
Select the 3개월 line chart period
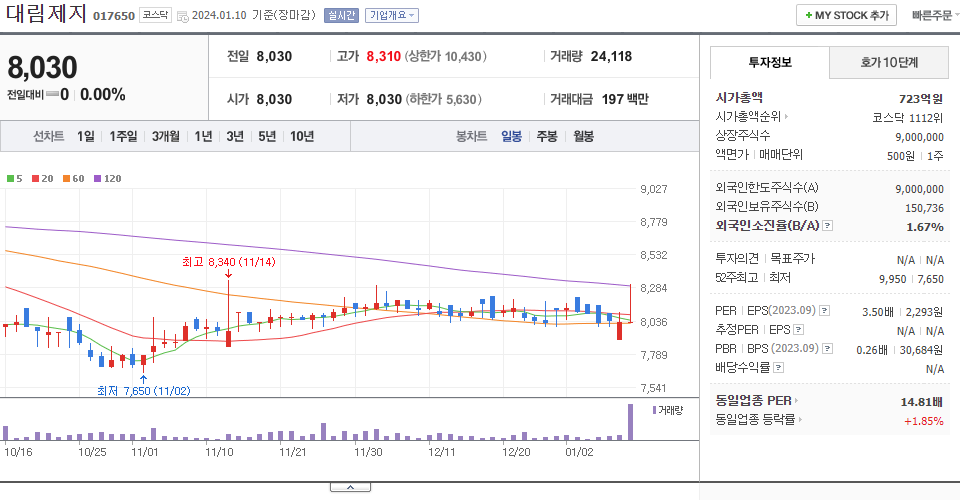[165, 136]
